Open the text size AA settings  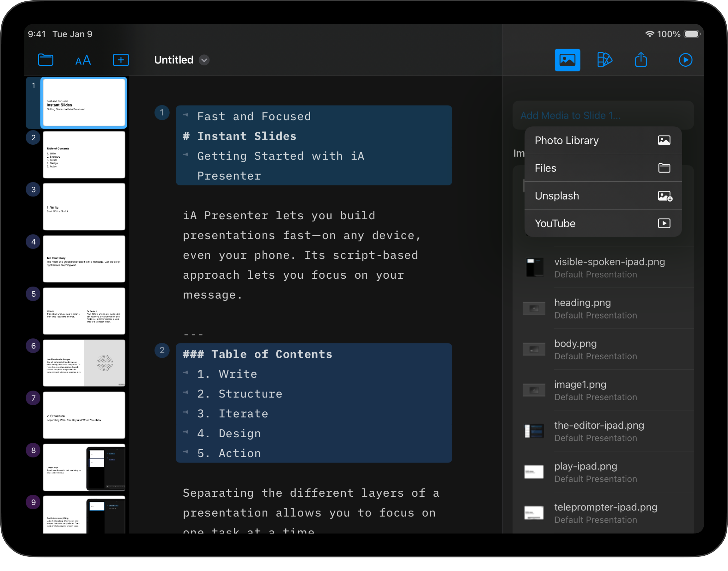coord(83,60)
